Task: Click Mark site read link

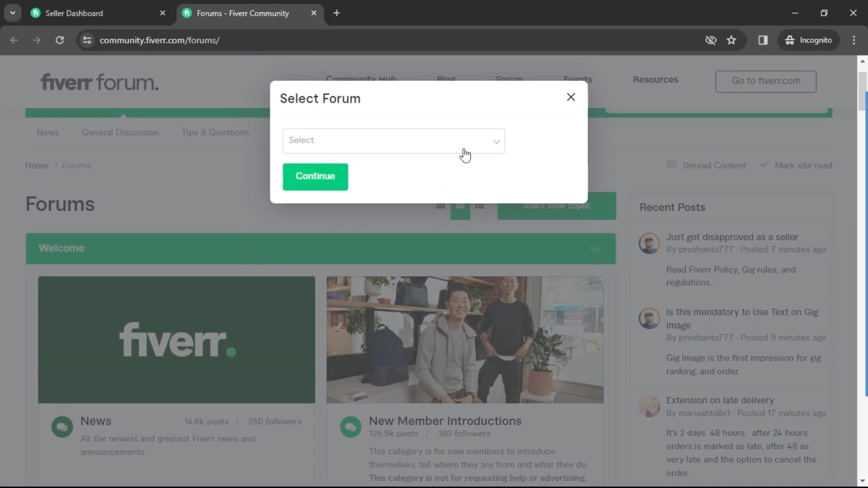Action: click(x=796, y=165)
